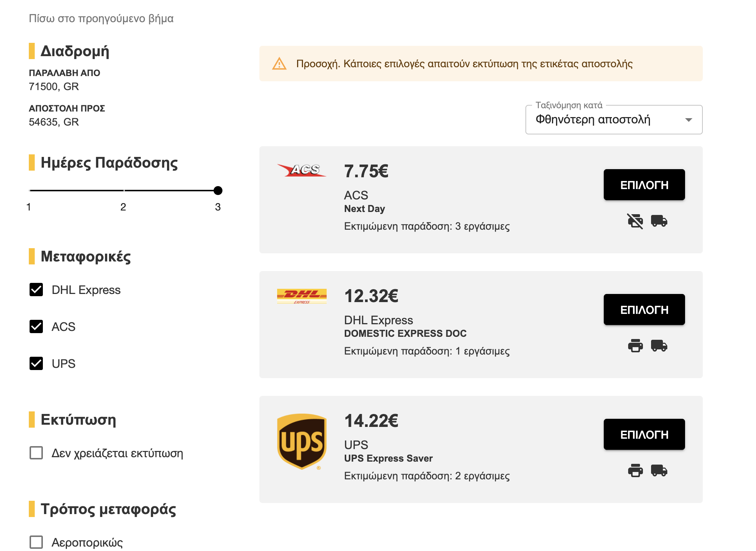Click ΕΠΙΛΟΓΗ button for ACS 7.75€
756x551 pixels.
coord(644,185)
